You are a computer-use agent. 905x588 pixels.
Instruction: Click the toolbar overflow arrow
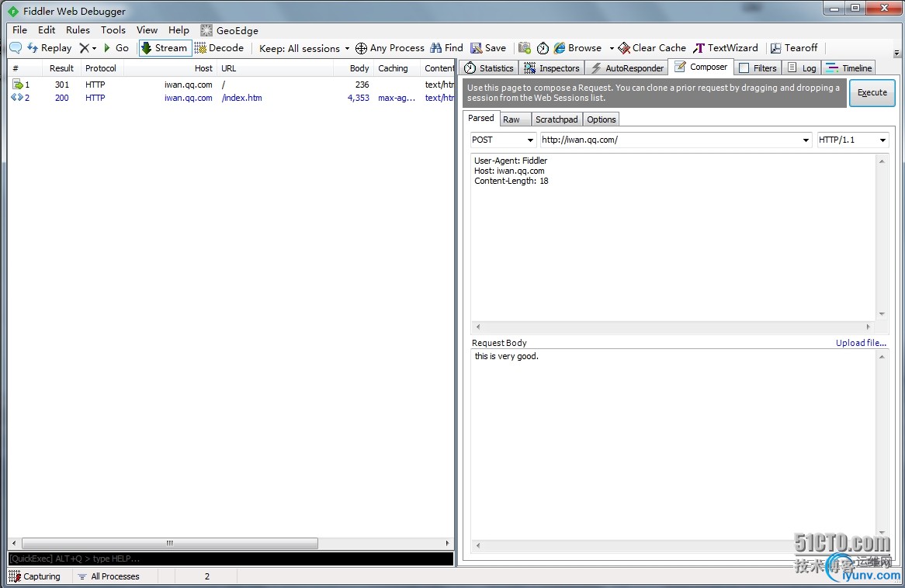pos(896,53)
